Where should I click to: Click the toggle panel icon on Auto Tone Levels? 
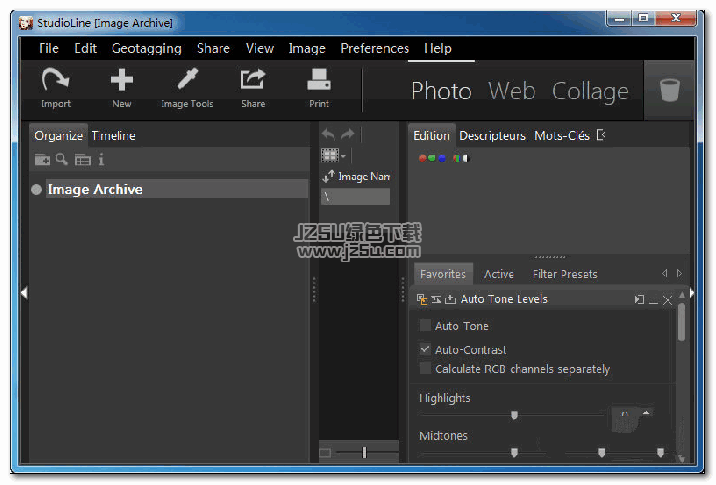[639, 300]
